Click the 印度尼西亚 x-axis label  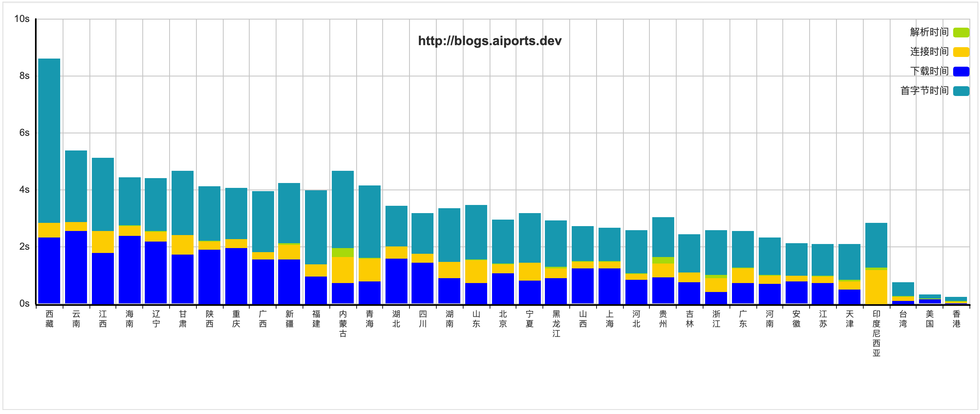click(876, 333)
